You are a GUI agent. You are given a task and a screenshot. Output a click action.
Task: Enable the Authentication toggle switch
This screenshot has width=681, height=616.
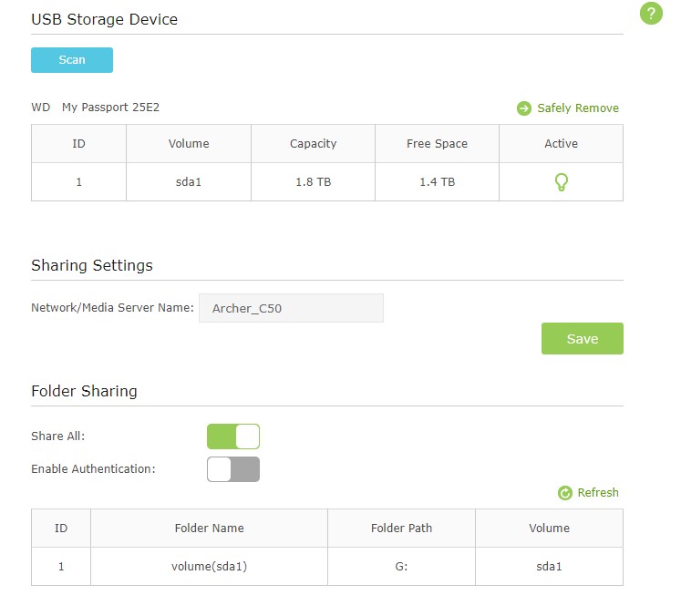[x=233, y=469]
